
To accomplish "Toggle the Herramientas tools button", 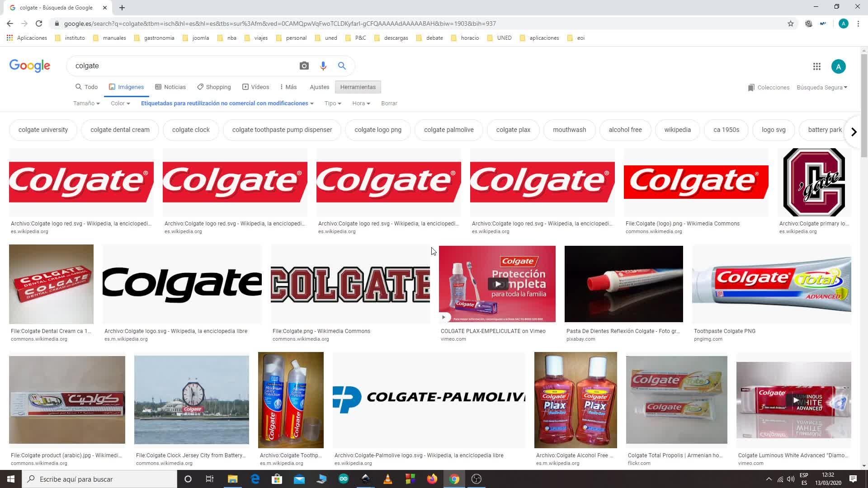I will (358, 87).
